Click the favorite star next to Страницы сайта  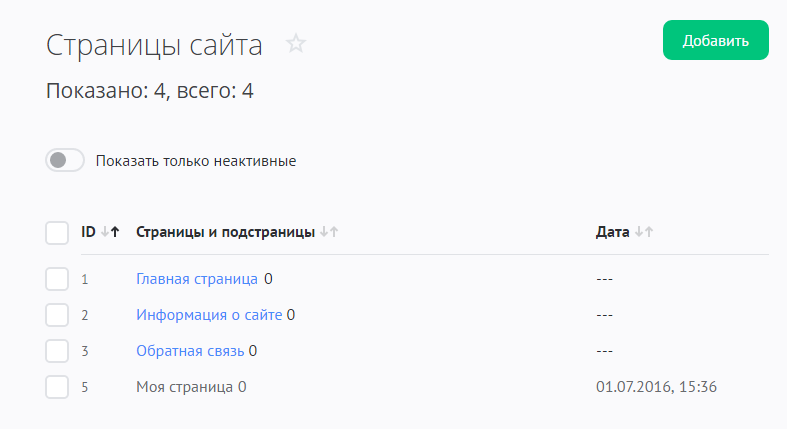point(295,43)
